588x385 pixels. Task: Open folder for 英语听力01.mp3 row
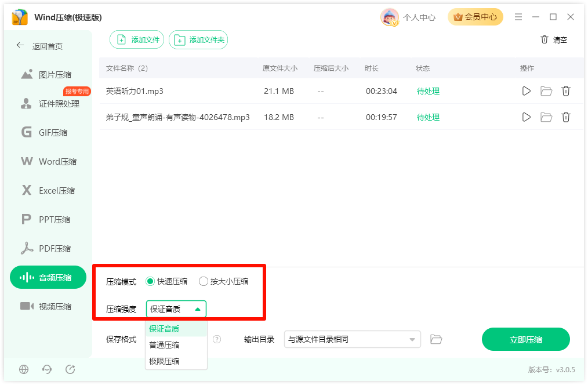(546, 91)
